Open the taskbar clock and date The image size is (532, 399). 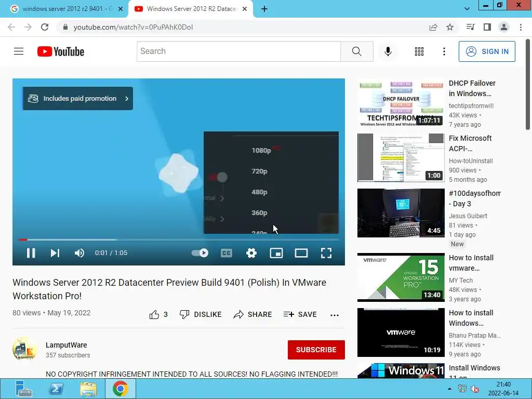coord(503,389)
